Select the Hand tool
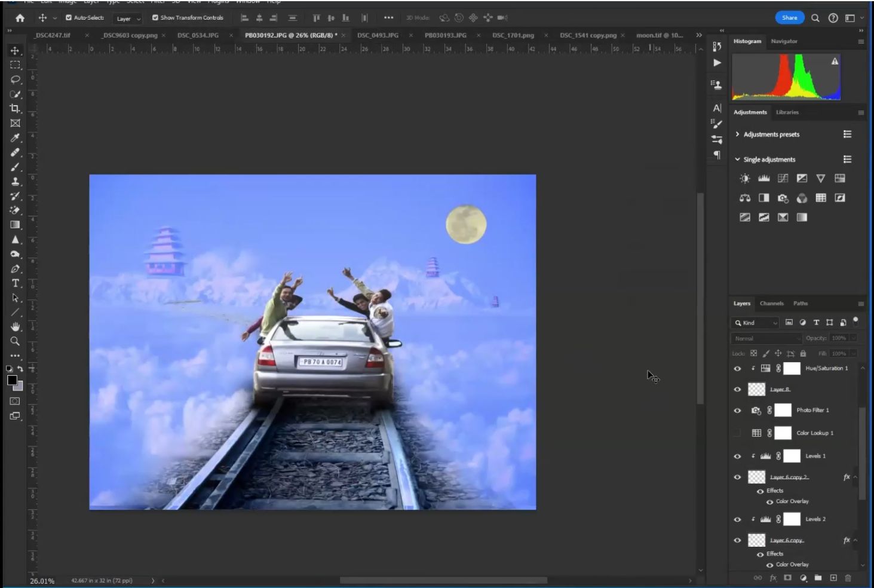 click(15, 327)
